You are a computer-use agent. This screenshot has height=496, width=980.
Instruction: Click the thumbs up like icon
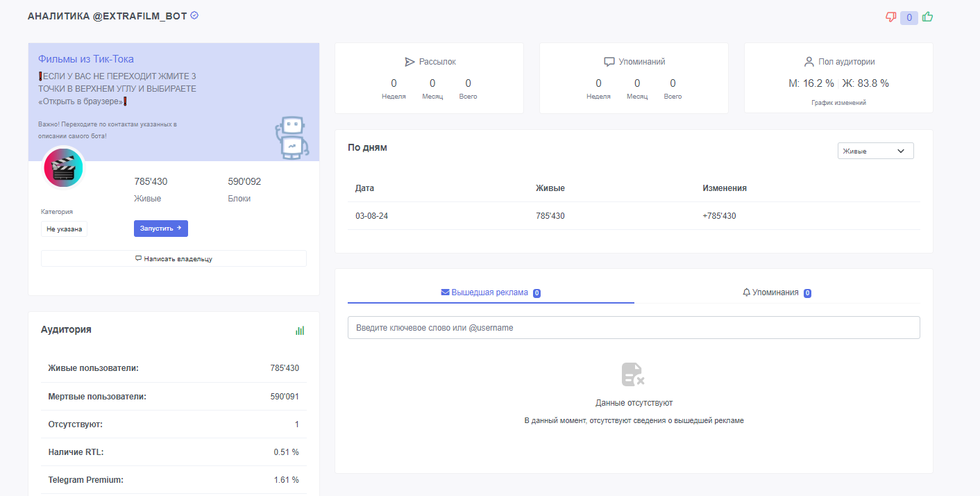927,17
